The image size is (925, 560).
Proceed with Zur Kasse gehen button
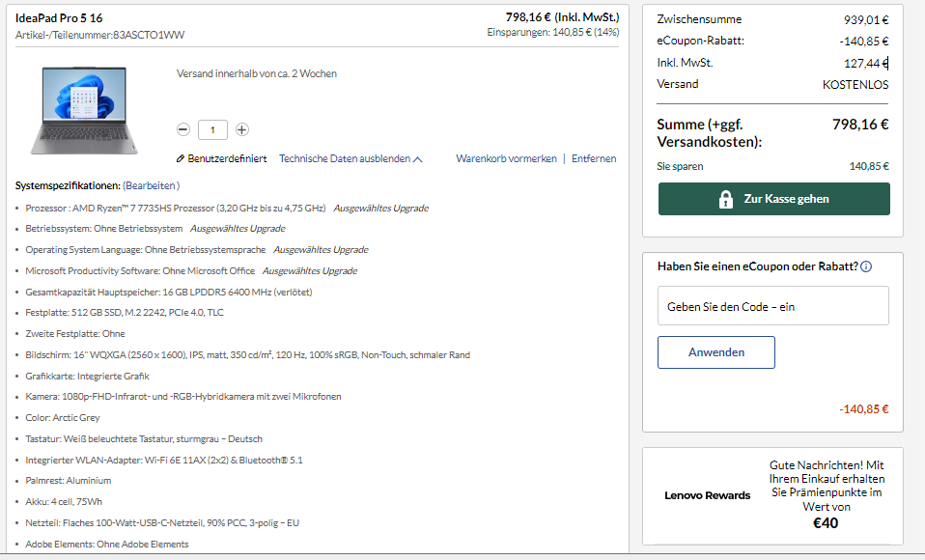click(774, 199)
